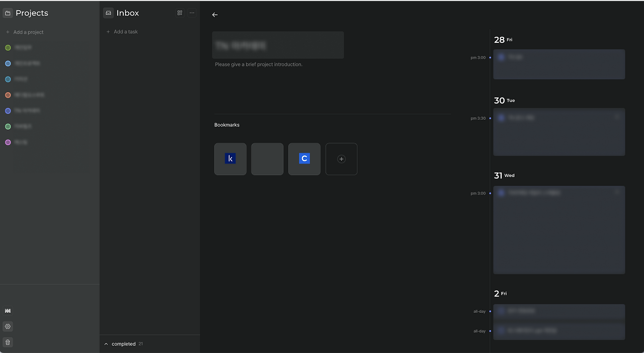Open the three-dots menu in the Inbox header

(x=192, y=13)
